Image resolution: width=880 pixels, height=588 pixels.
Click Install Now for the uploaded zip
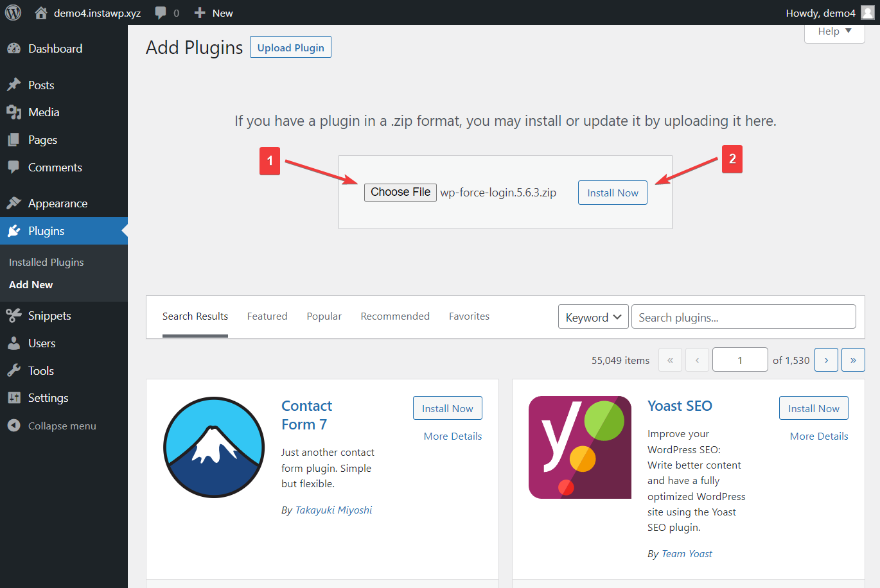coord(613,193)
